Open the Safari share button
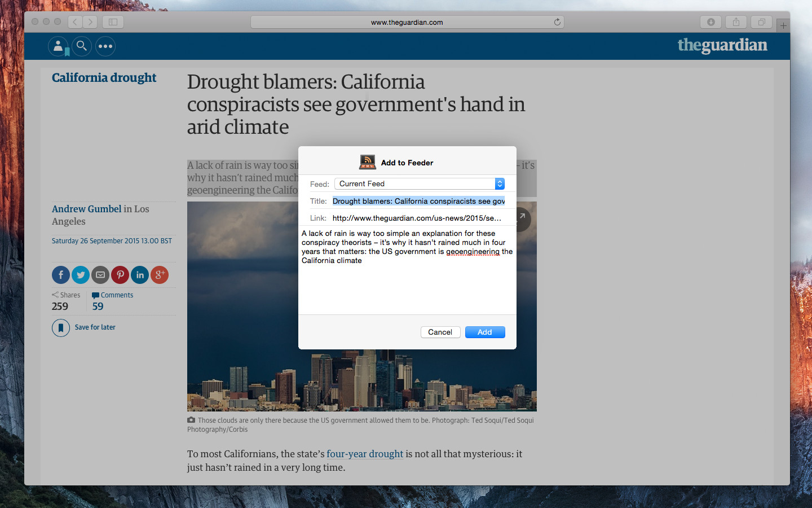 736,22
